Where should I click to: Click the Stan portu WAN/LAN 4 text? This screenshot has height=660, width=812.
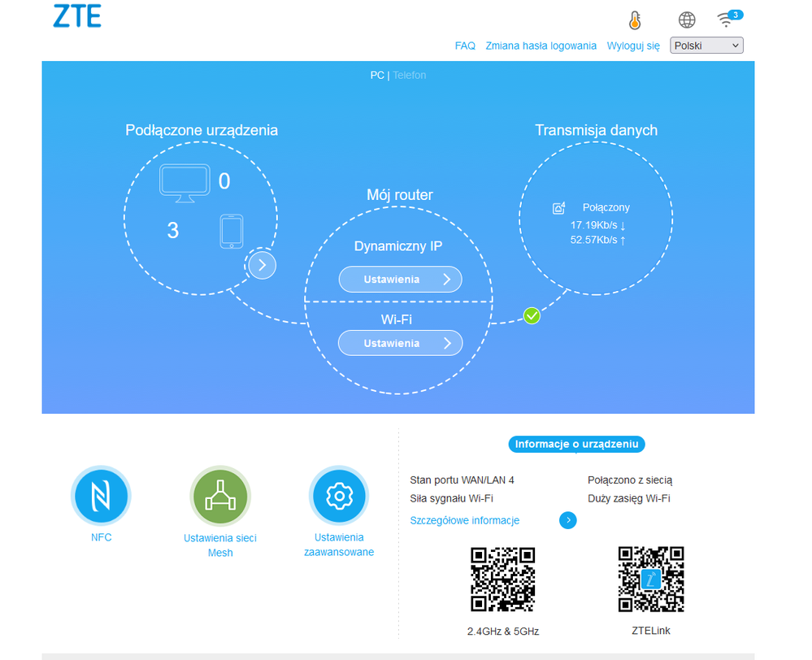[462, 480]
